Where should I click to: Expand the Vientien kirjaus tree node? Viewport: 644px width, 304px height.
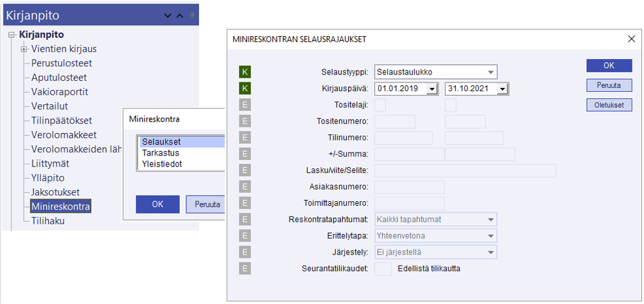(x=24, y=49)
